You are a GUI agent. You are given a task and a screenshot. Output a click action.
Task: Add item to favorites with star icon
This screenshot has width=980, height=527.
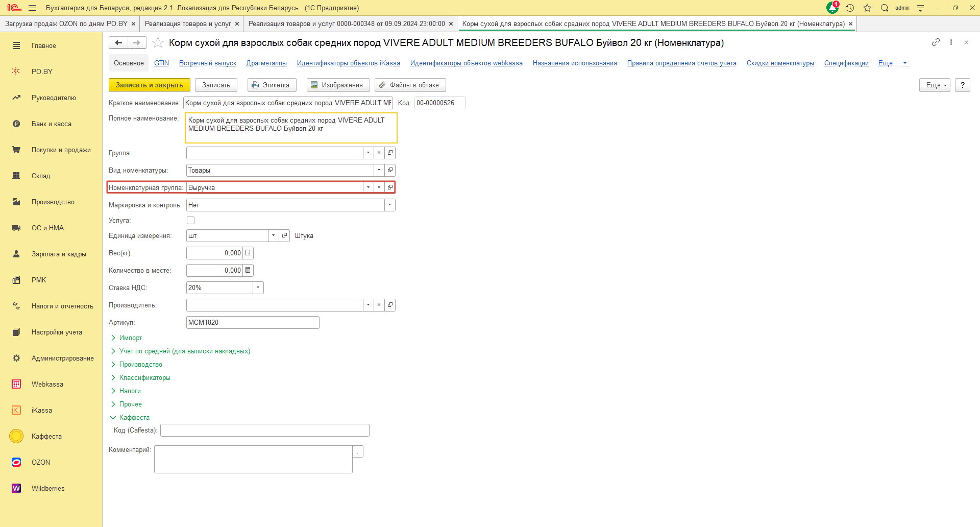tap(158, 42)
